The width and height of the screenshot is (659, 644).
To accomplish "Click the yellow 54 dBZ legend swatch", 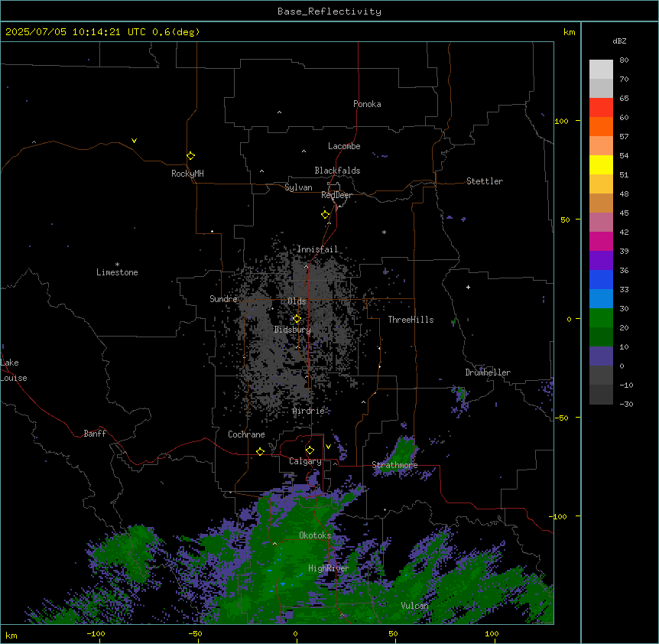I will click(601, 164).
